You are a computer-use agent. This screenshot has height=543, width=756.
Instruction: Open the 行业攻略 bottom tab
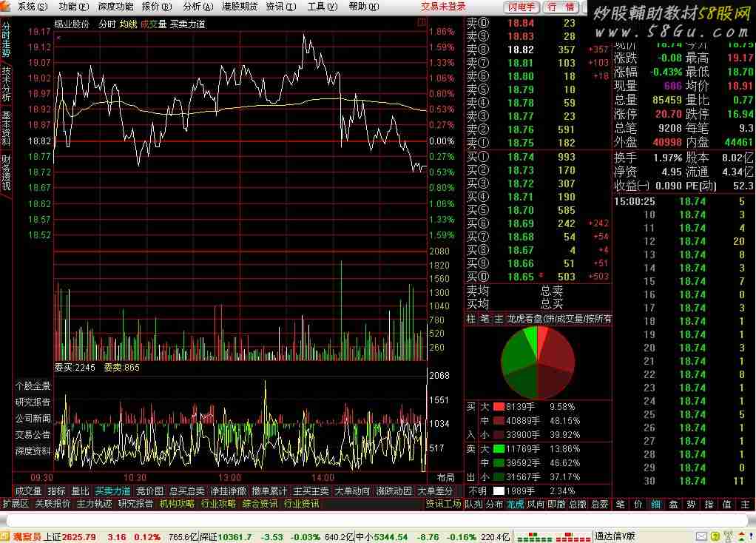tap(218, 504)
